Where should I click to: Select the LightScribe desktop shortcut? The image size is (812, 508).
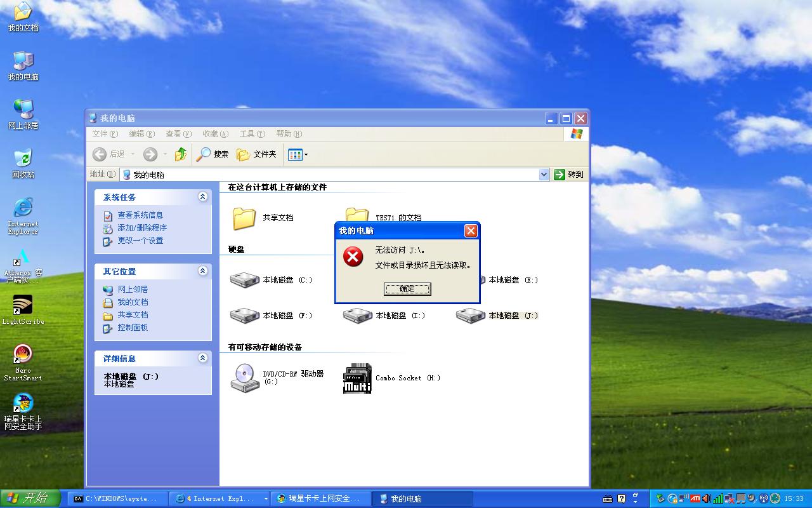pos(23,311)
